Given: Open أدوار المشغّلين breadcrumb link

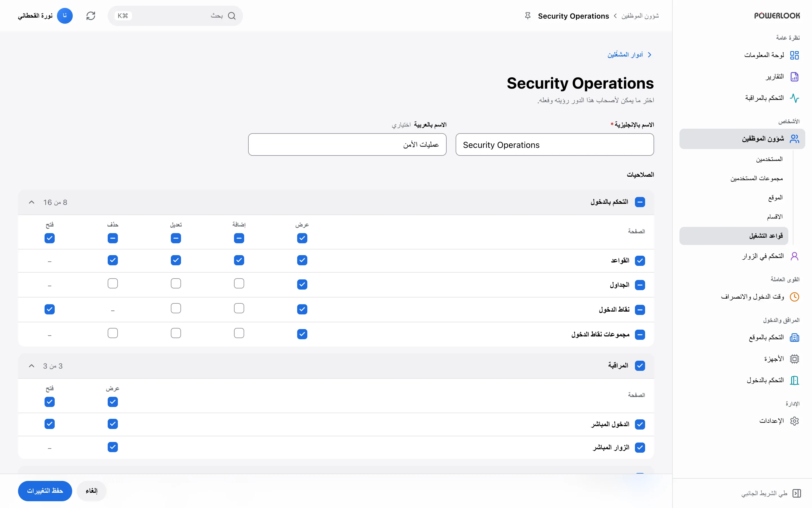Looking at the screenshot, I should click(x=625, y=55).
